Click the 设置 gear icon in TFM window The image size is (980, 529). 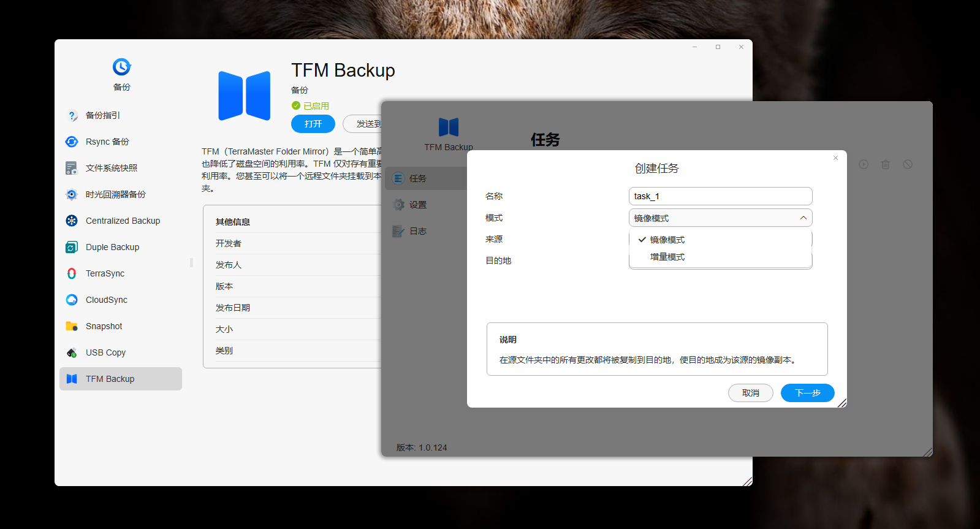point(398,205)
